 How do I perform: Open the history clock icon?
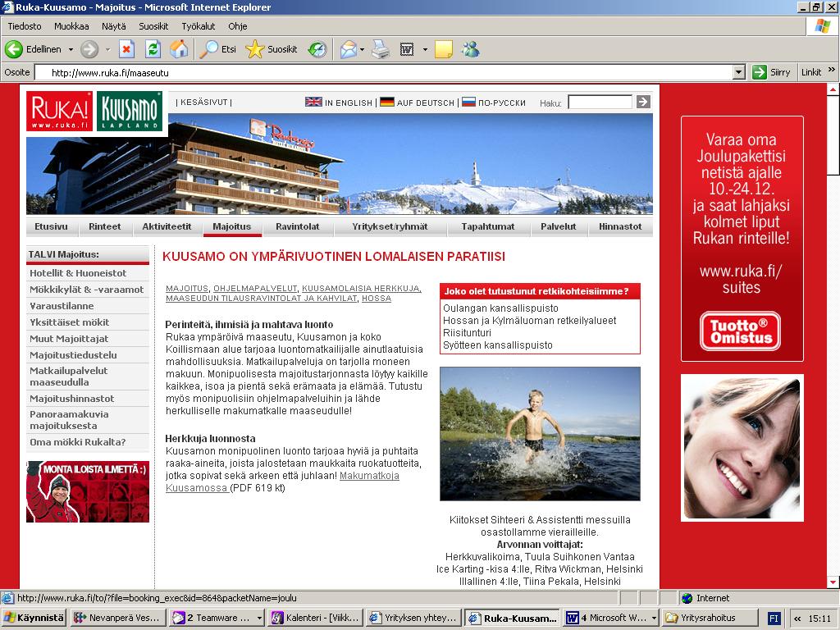317,49
